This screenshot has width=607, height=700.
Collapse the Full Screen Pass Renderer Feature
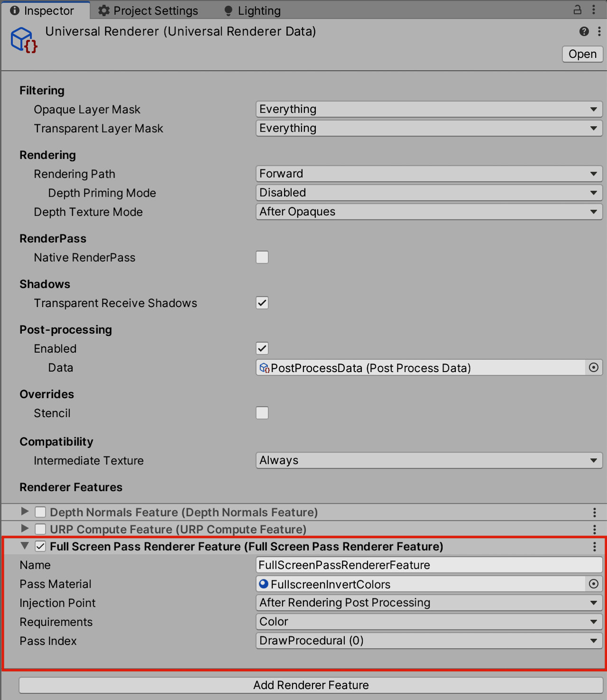(x=25, y=546)
